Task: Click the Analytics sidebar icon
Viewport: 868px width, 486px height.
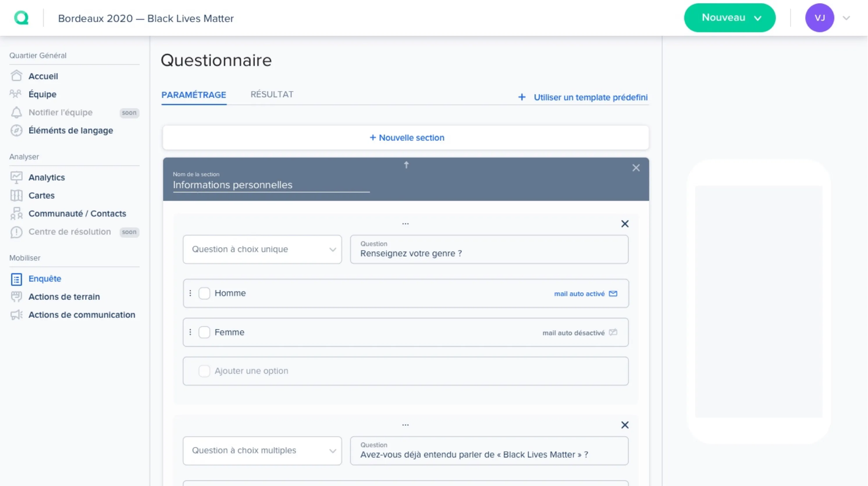Action: click(x=16, y=177)
